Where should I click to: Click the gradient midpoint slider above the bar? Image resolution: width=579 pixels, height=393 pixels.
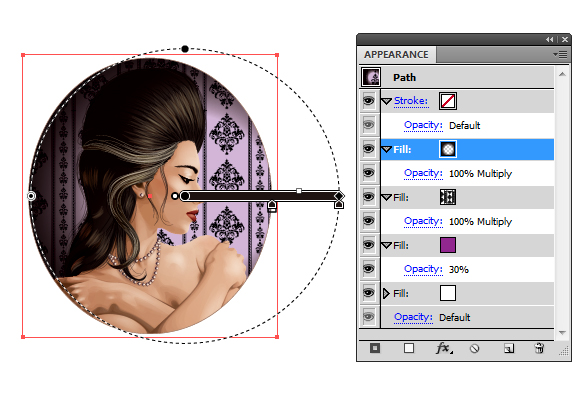click(299, 191)
